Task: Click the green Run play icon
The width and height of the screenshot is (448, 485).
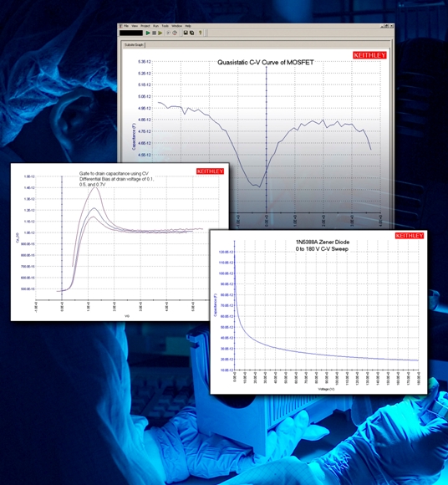Action: tap(148, 33)
